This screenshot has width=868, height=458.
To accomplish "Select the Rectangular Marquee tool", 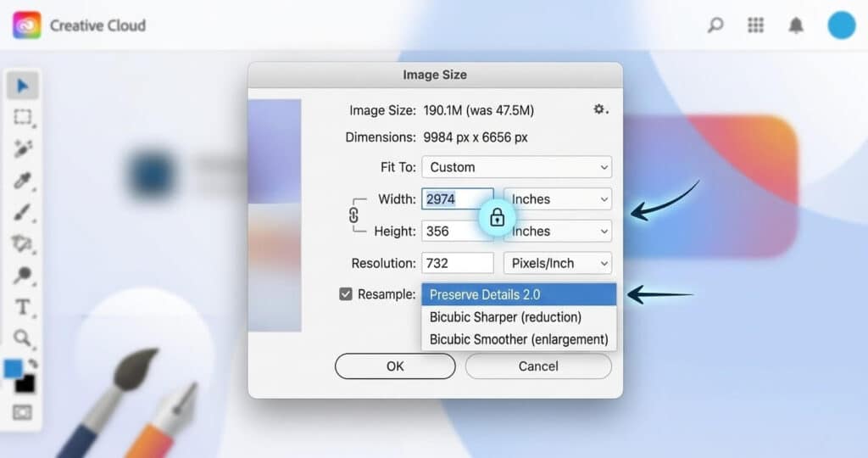I will (x=23, y=117).
